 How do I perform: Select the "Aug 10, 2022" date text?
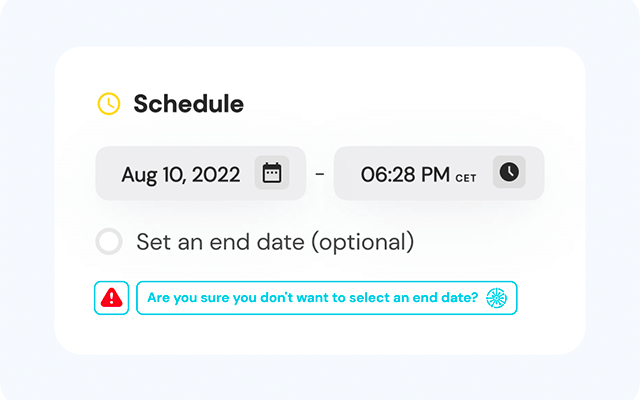(x=181, y=175)
